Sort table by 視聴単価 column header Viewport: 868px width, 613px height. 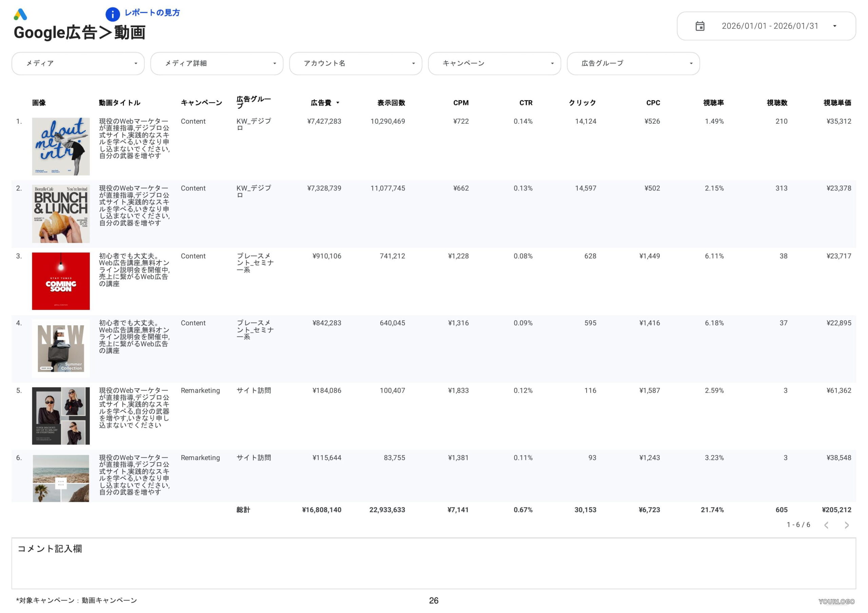837,103
